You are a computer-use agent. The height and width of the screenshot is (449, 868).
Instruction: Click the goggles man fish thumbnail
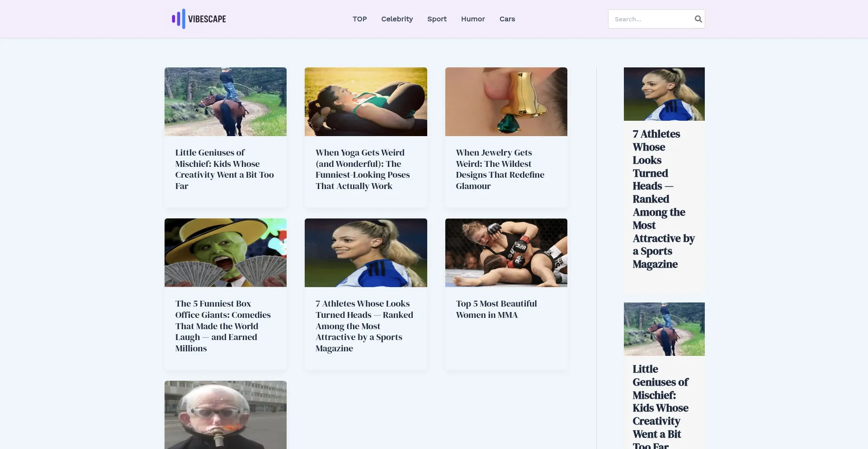(x=226, y=415)
